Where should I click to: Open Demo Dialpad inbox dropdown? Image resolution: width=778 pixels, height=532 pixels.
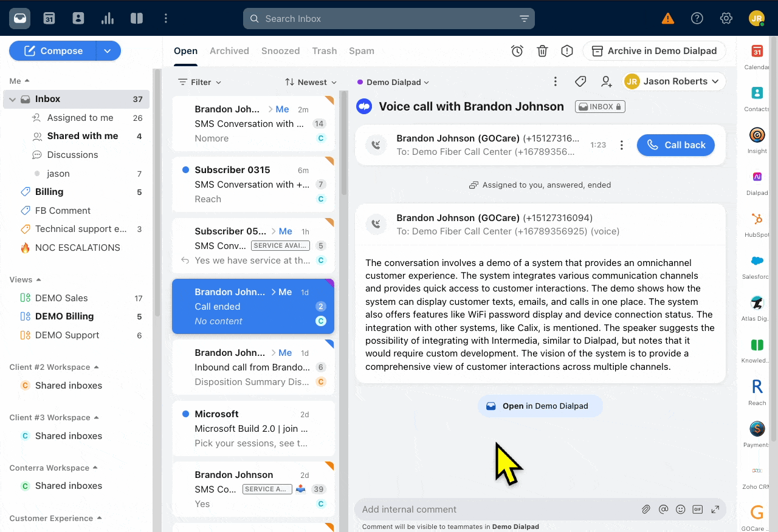tap(393, 82)
